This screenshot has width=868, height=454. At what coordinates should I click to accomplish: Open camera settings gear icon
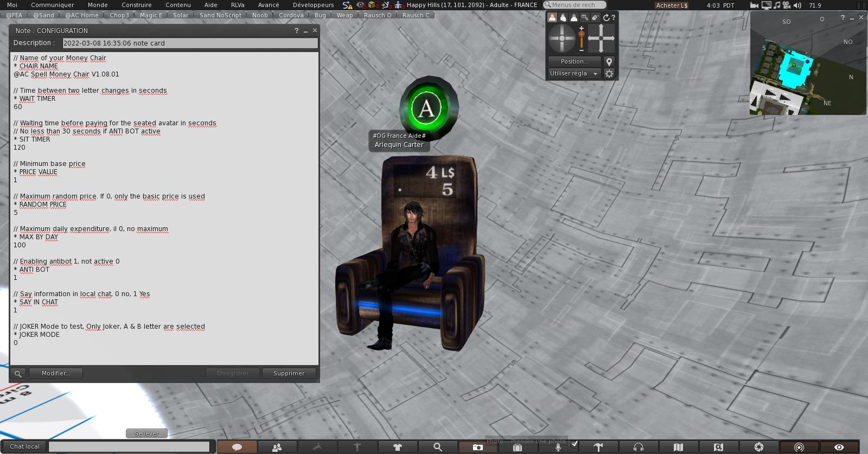[x=609, y=74]
